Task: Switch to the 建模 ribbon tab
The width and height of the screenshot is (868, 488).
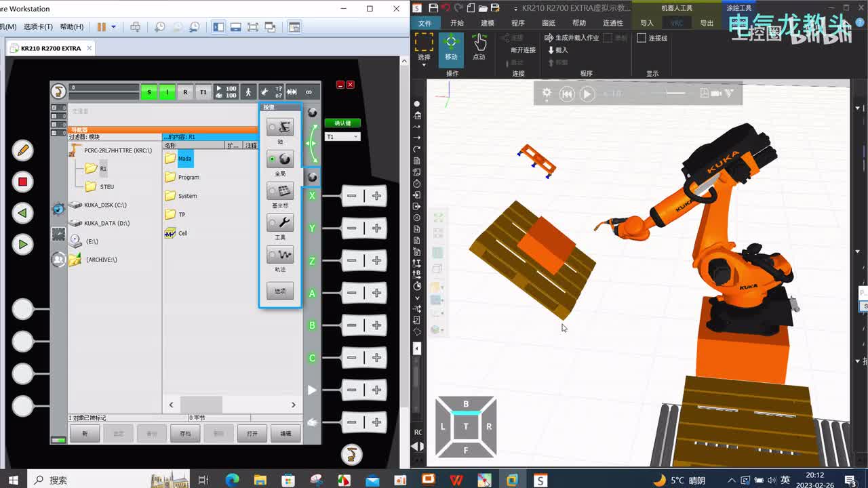Action: tap(487, 23)
